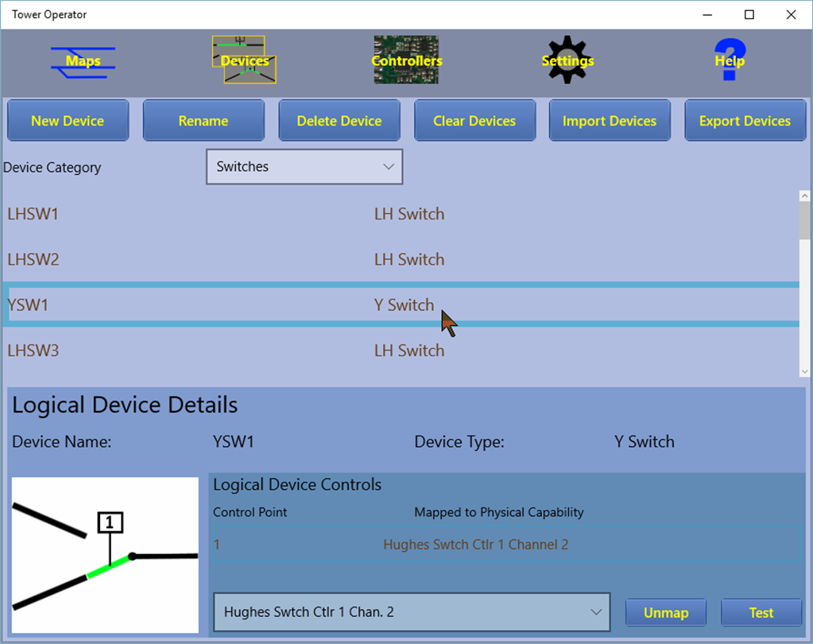
Task: Select the LHSW2 device row
Action: pos(401,259)
